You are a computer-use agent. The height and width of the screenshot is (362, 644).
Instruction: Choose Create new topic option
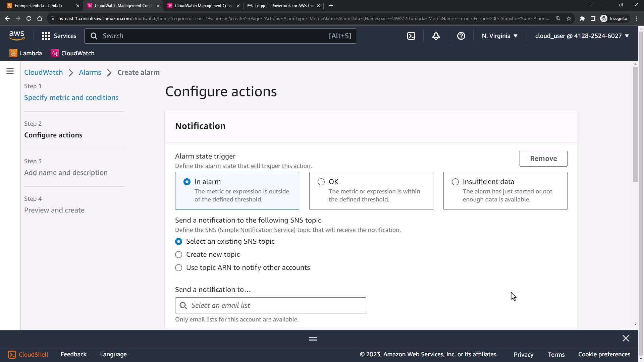pyautogui.click(x=179, y=254)
